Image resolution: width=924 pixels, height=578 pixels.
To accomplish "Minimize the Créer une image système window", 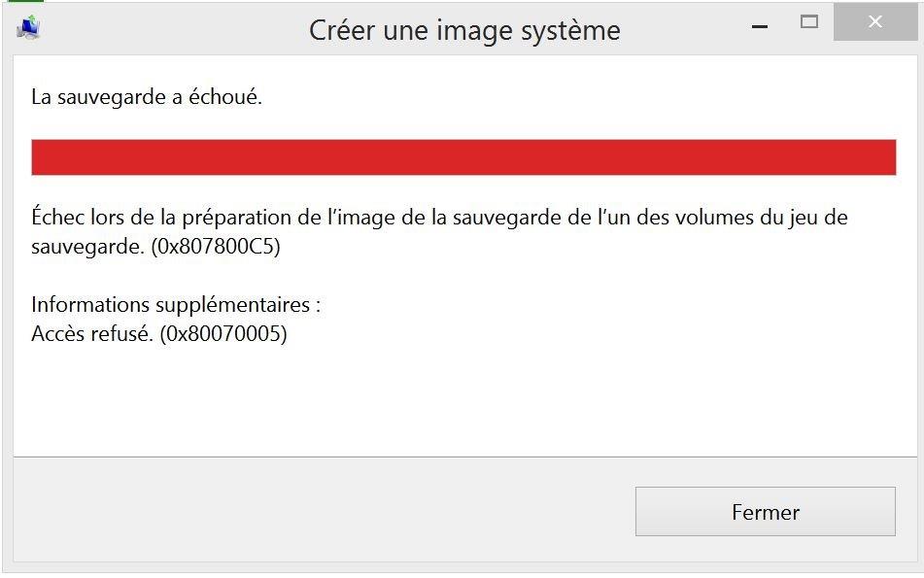I will 760,23.
